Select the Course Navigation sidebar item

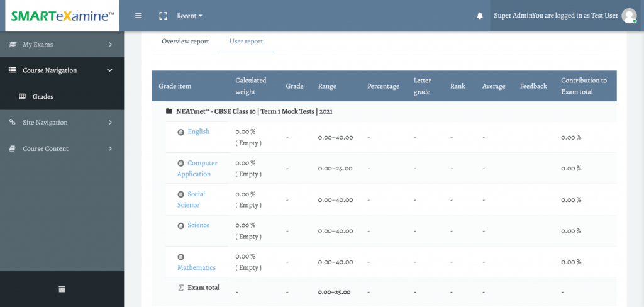(62, 70)
